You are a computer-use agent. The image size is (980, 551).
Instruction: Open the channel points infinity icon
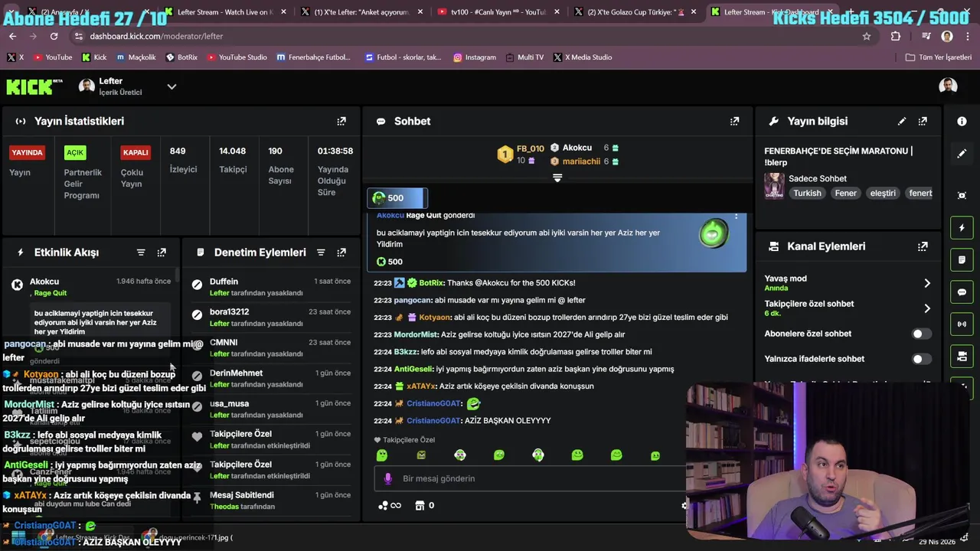[390, 505]
